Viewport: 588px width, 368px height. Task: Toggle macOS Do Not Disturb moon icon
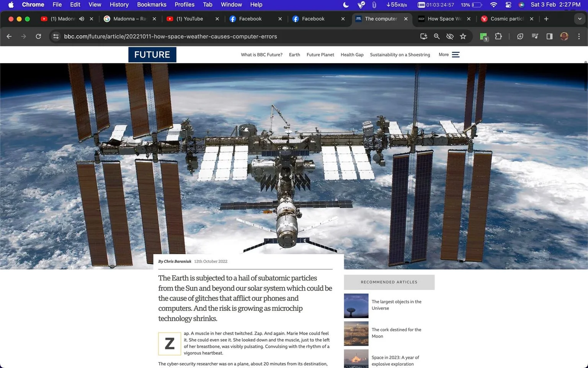[346, 5]
